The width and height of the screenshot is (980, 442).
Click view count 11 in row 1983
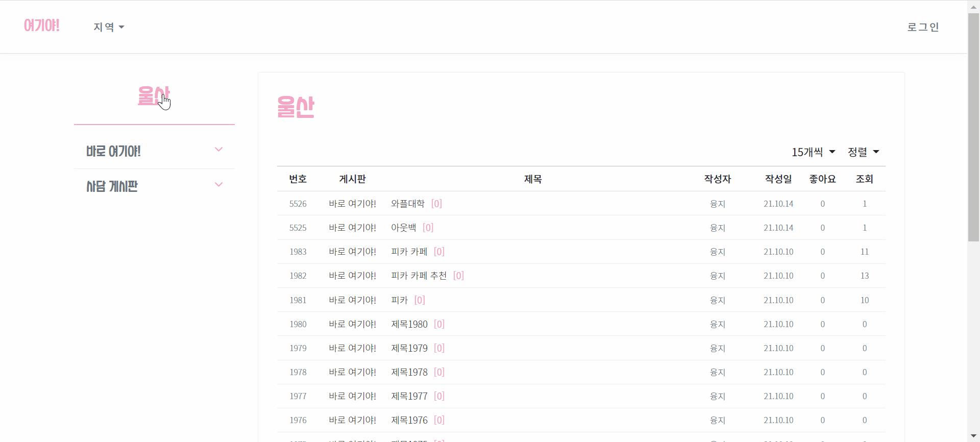[x=865, y=252]
